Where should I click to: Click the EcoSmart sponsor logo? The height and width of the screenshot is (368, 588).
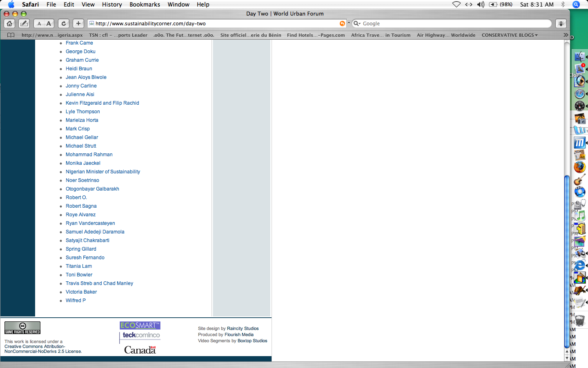click(140, 325)
